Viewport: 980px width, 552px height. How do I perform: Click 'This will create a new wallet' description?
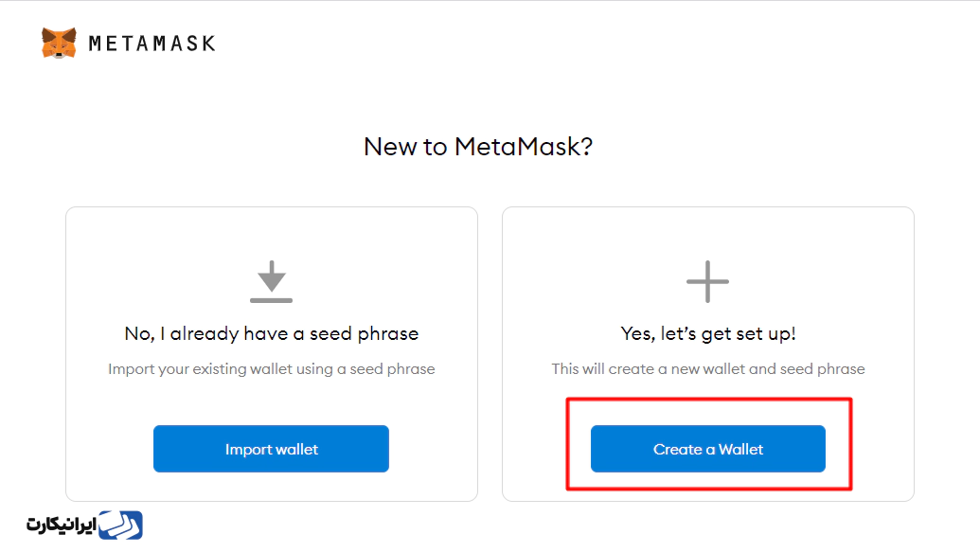coord(708,369)
